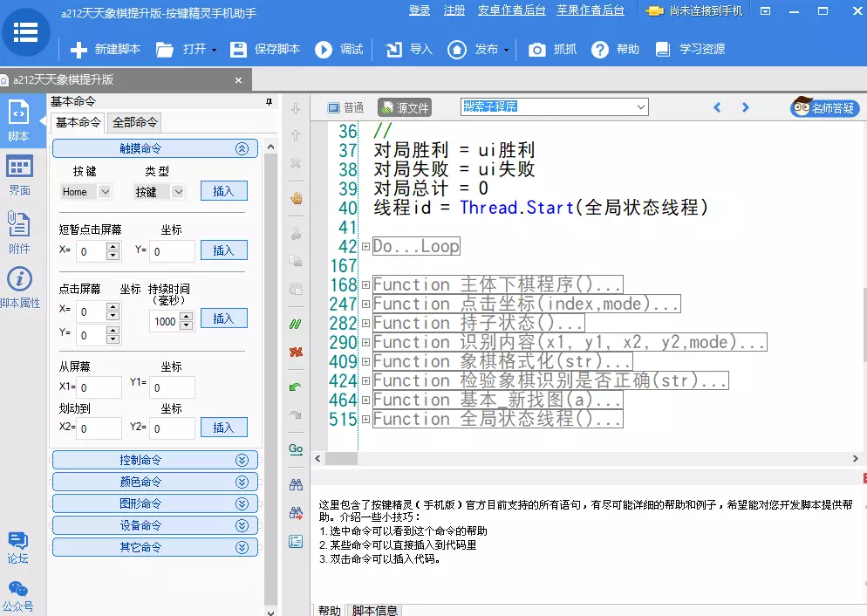
Task: Click the 新建脚本 new script icon
Action: click(x=79, y=50)
